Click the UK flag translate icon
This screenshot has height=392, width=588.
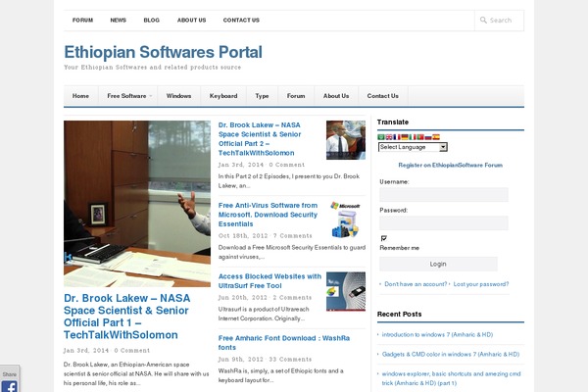pos(389,137)
